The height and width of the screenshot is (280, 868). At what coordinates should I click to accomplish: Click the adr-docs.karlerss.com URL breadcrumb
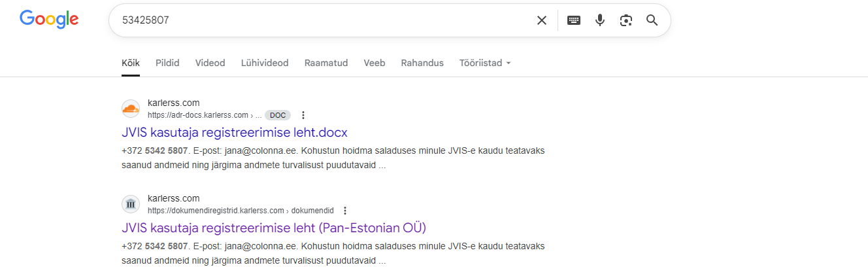coord(198,115)
